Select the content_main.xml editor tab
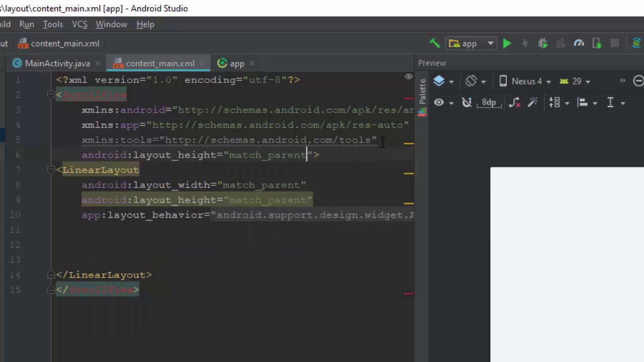Viewport: 644px width, 362px height. 160,63
